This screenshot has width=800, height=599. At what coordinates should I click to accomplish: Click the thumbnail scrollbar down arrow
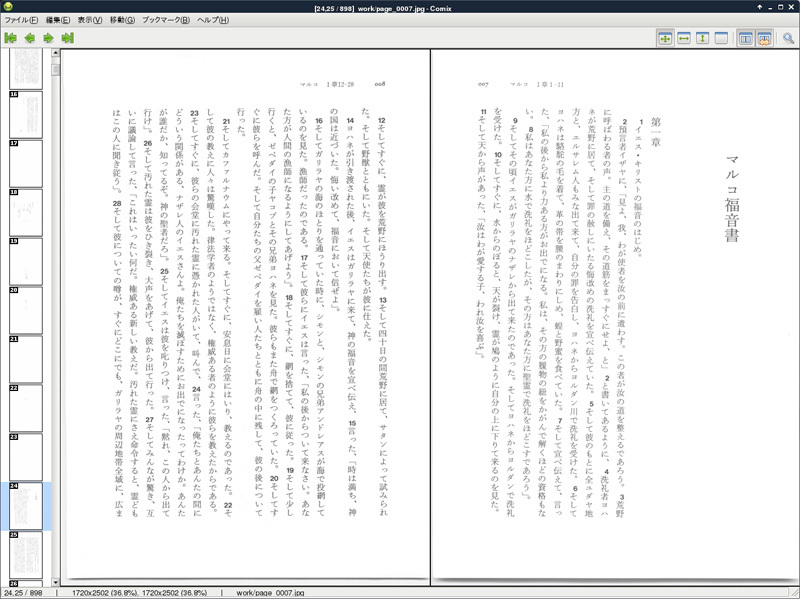click(x=56, y=583)
